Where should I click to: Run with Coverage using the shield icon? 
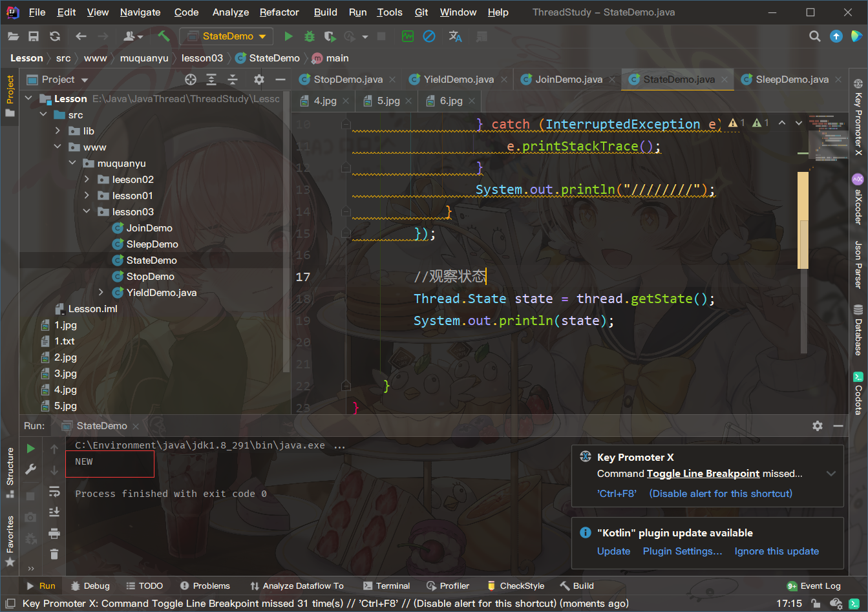[330, 37]
